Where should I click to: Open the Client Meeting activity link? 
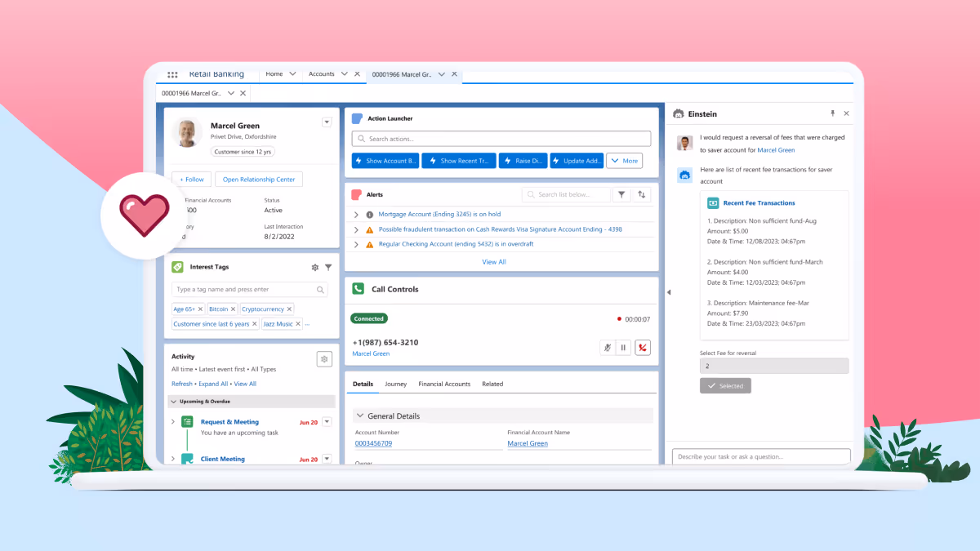(x=223, y=459)
